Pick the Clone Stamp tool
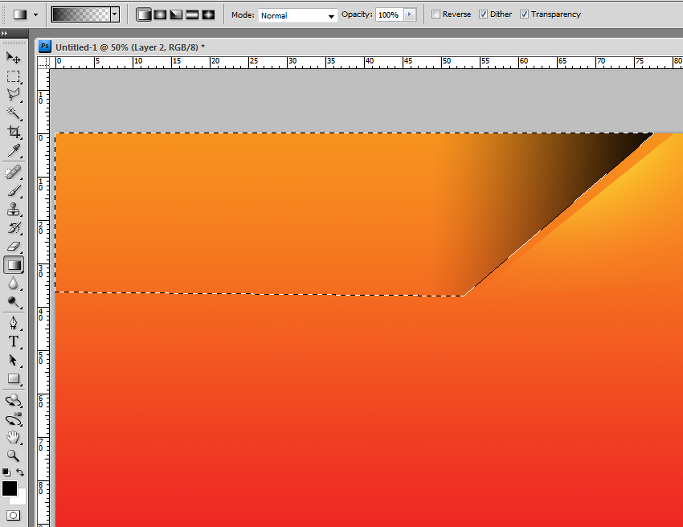Screen dimensions: 683x527 pyautogui.click(x=13, y=210)
